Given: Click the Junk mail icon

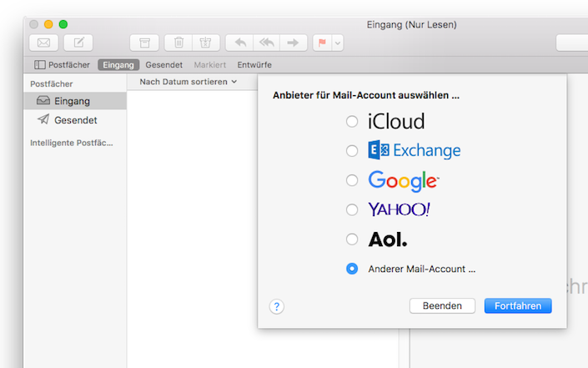Looking at the screenshot, I should pyautogui.click(x=205, y=43).
